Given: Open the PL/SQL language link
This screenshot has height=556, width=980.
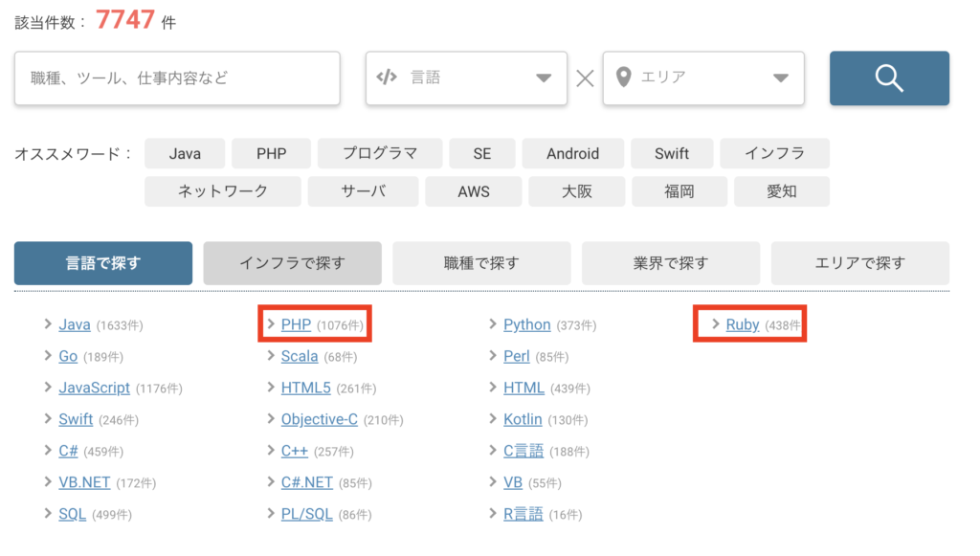Looking at the screenshot, I should coord(307,514).
